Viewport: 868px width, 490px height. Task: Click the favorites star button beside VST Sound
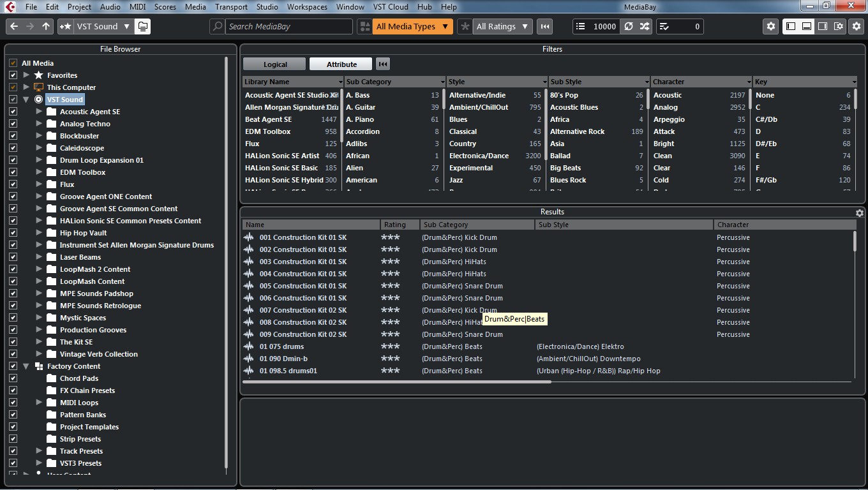click(65, 26)
